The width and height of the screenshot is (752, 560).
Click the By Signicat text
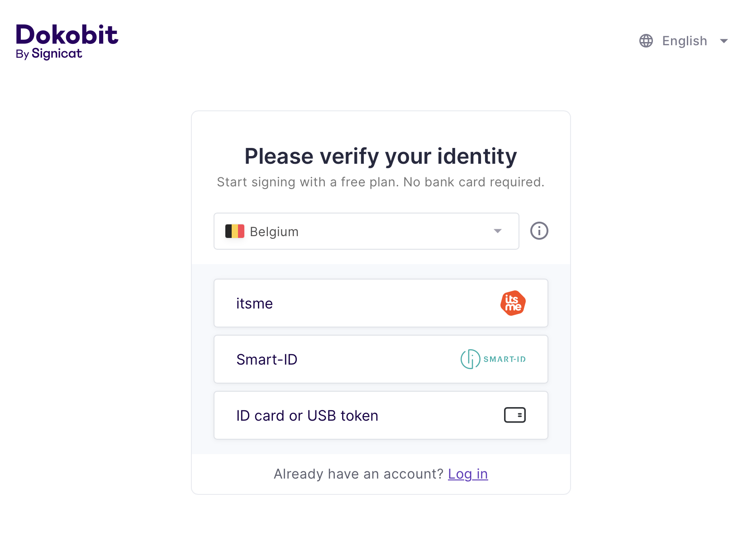coord(49,53)
